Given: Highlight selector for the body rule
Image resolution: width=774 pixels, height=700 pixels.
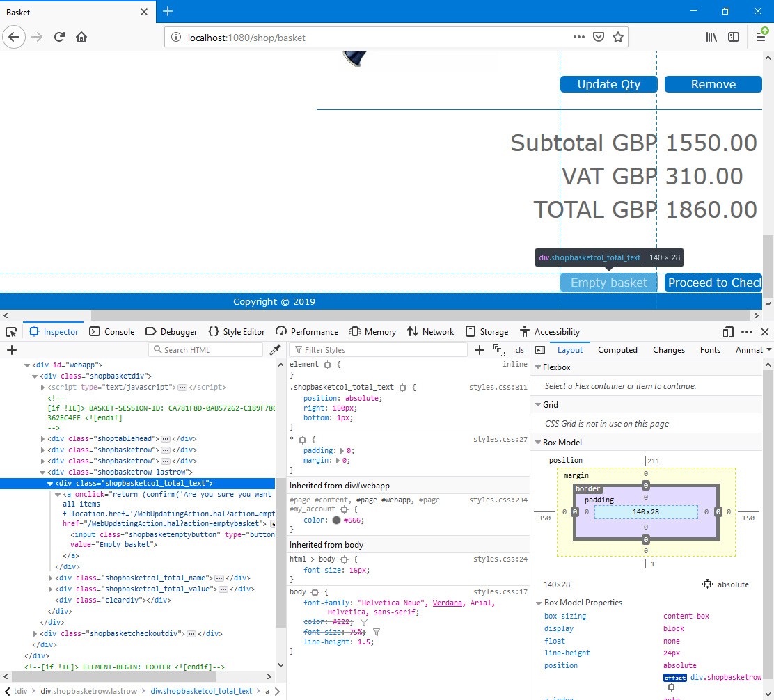Looking at the screenshot, I should pos(315,592).
